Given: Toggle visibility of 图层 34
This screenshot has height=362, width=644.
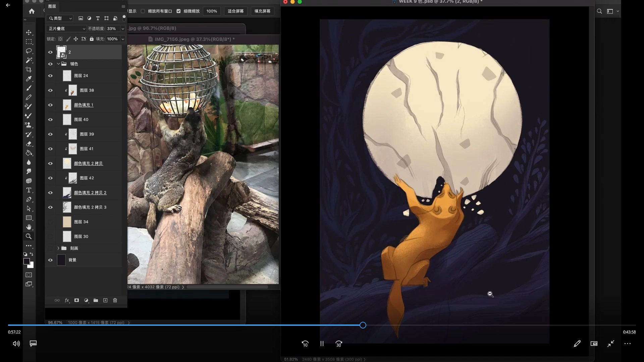Looking at the screenshot, I should point(50,222).
